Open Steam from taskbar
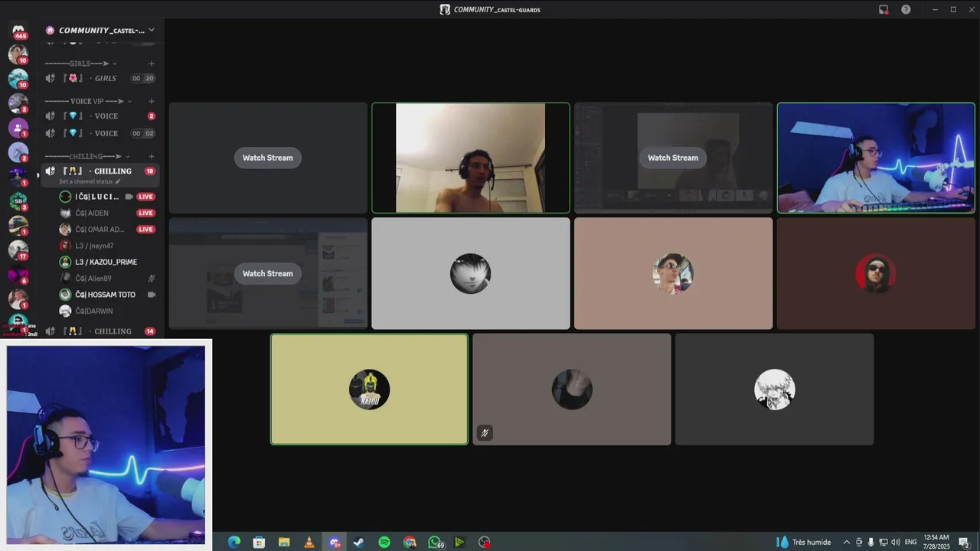980x551 pixels. (358, 542)
